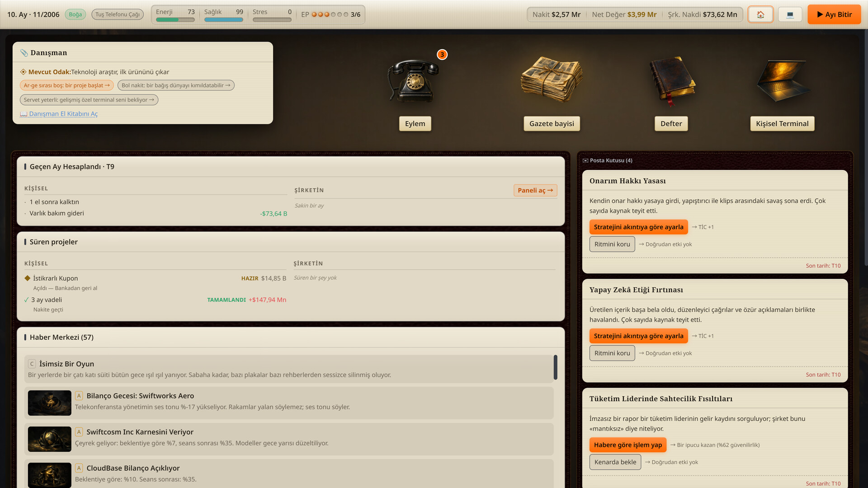Choose Ritmini koru under Yapay Zekâ Etiği Fırtınası
Image resolution: width=868 pixels, height=488 pixels.
(x=612, y=353)
